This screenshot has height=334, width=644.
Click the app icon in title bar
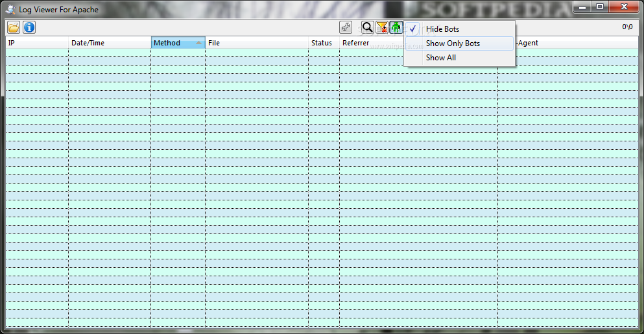pos(10,10)
